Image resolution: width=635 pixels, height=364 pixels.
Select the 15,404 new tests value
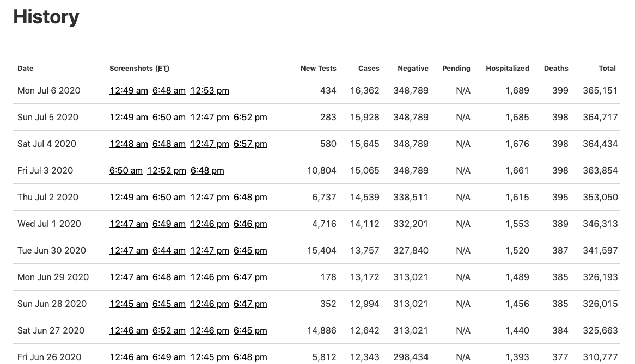click(x=321, y=251)
